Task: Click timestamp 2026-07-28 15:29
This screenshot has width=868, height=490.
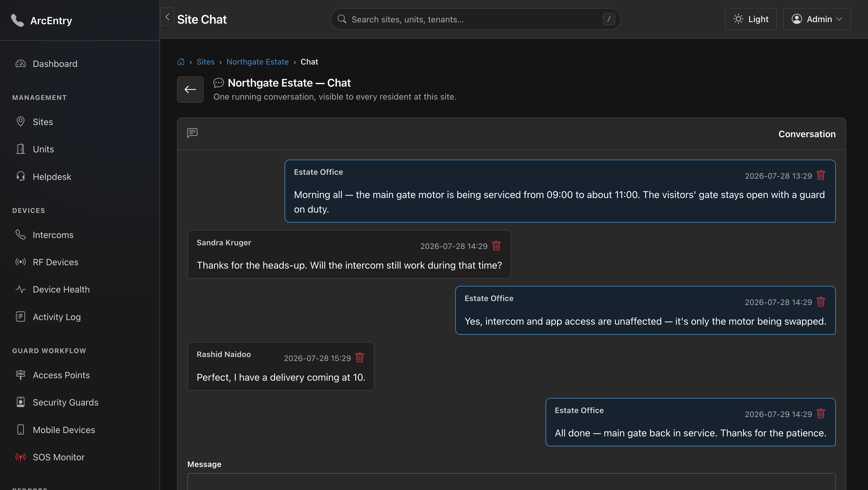Action: pyautogui.click(x=317, y=358)
